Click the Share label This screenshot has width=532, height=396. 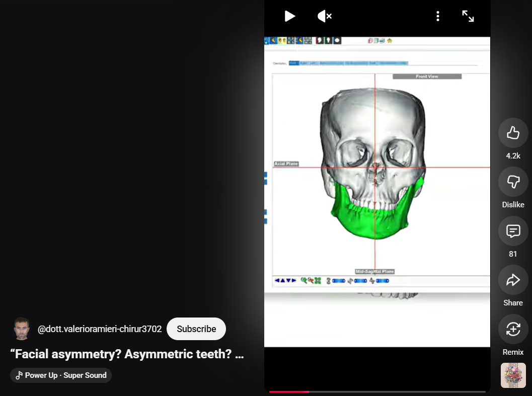[513, 303]
